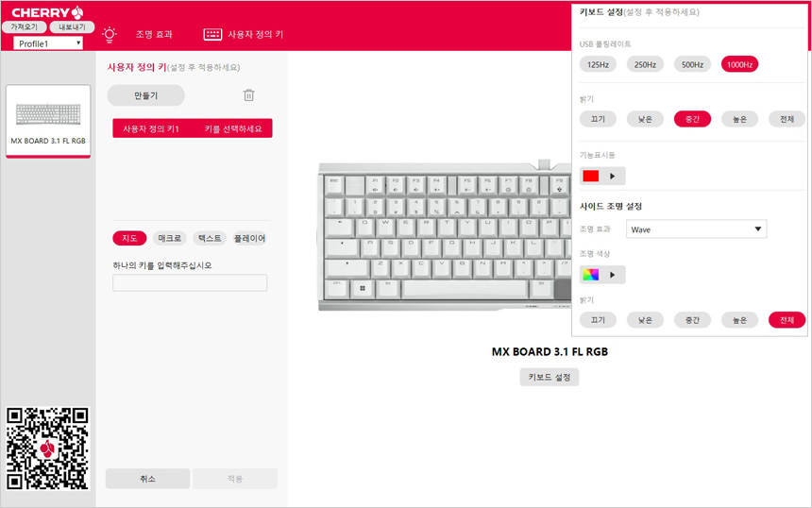Click the Esc key on keyboard image
This screenshot has height=508, width=812.
[x=334, y=185]
